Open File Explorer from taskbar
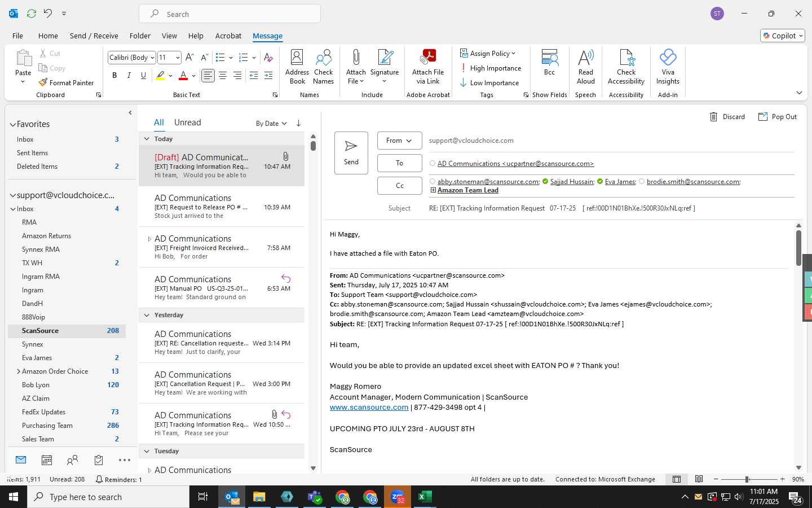Image resolution: width=812 pixels, height=508 pixels. [259, 497]
